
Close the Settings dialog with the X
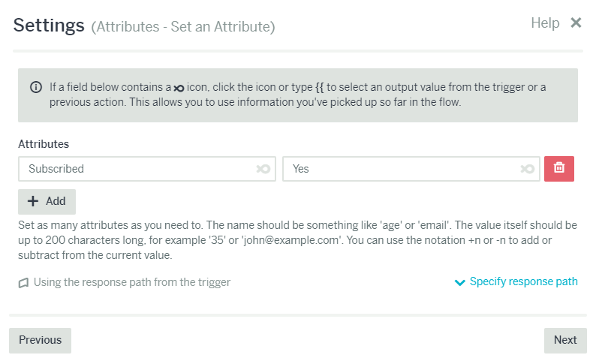(576, 23)
